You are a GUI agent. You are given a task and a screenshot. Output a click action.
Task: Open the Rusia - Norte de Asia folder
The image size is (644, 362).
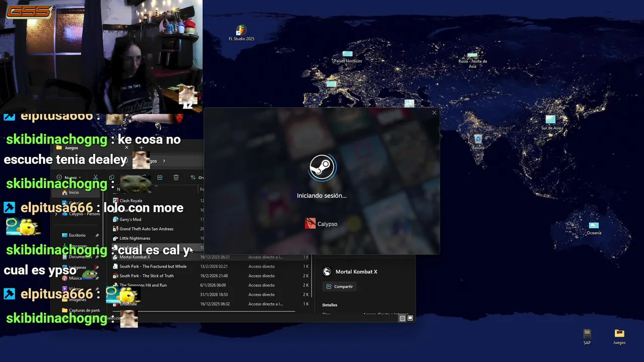472,60
